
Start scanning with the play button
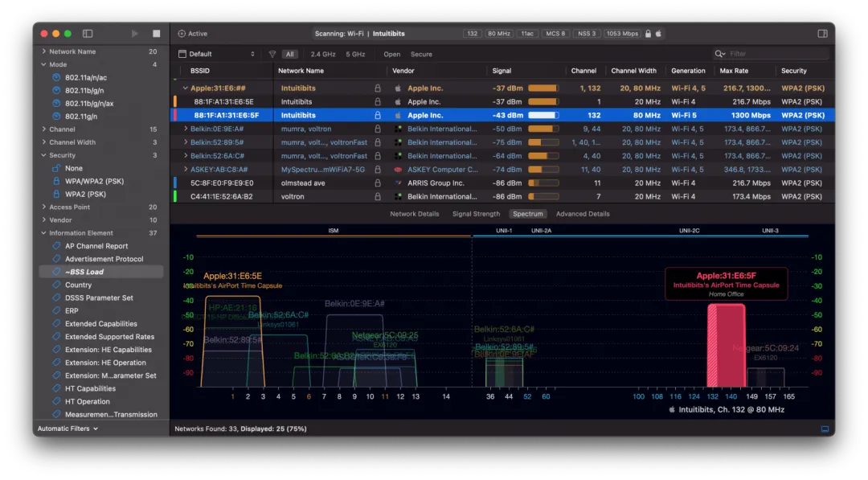134,34
